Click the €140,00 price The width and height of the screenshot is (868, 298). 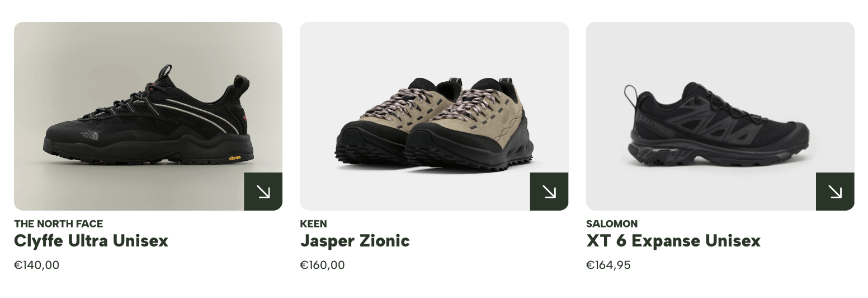pos(37,265)
